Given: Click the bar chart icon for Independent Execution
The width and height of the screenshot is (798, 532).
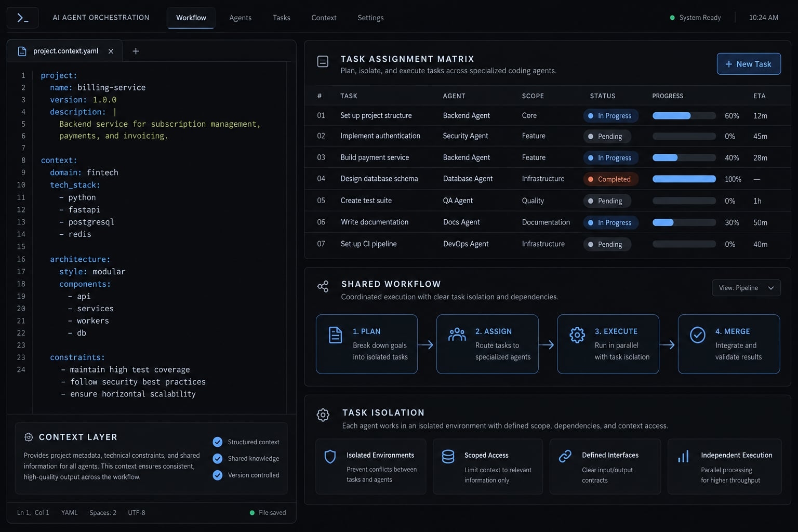Looking at the screenshot, I should point(683,457).
